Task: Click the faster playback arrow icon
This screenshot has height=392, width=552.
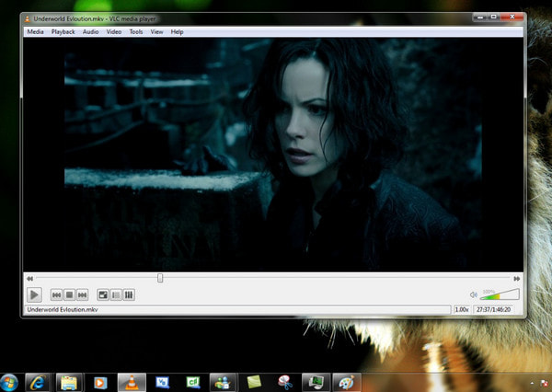Action: [516, 279]
